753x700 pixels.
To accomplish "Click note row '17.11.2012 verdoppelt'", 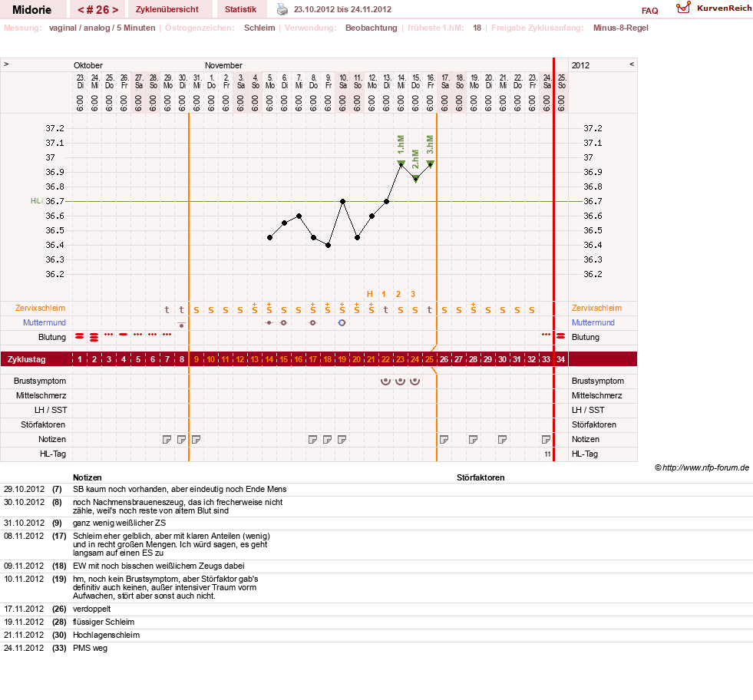I will pos(376,609).
